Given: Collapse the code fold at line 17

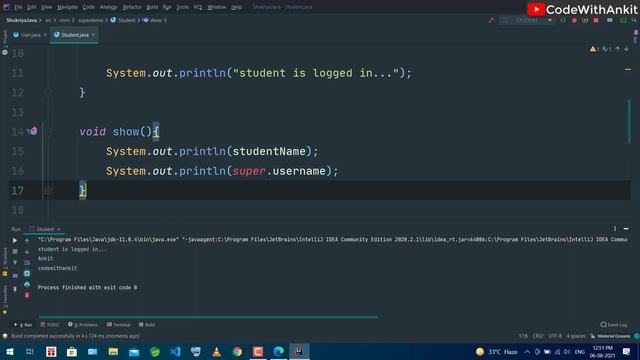Looking at the screenshot, I should 48,191.
